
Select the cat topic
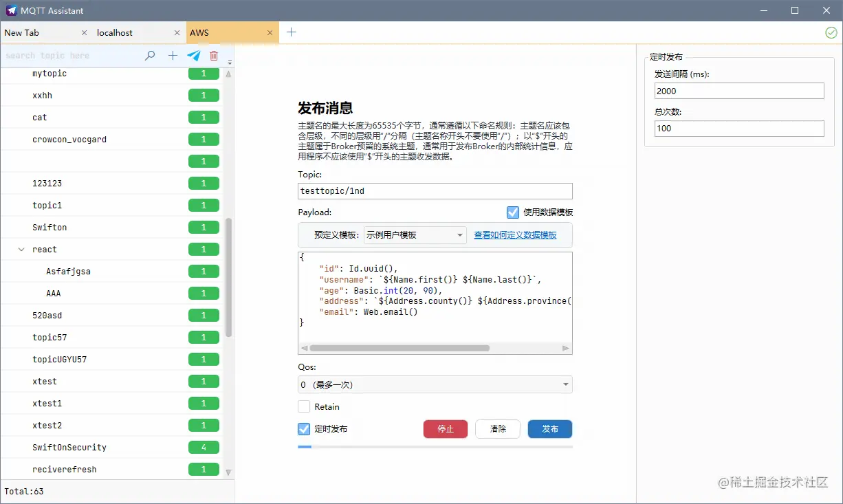pos(112,118)
